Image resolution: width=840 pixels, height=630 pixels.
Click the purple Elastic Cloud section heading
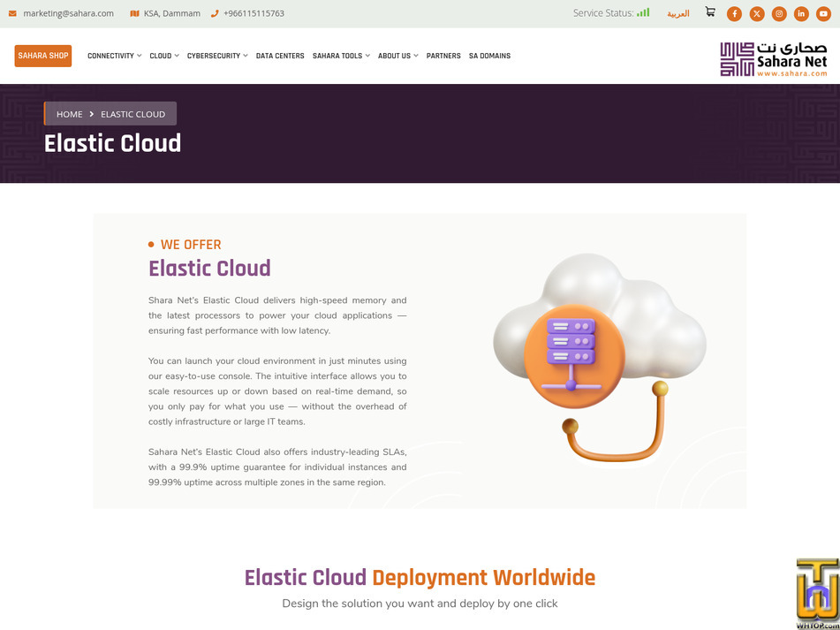pos(209,268)
